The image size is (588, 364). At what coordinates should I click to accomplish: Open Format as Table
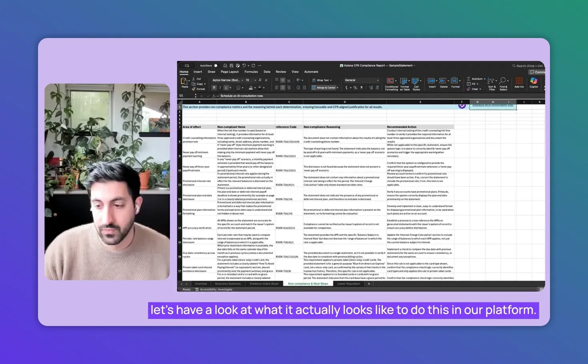[405, 84]
